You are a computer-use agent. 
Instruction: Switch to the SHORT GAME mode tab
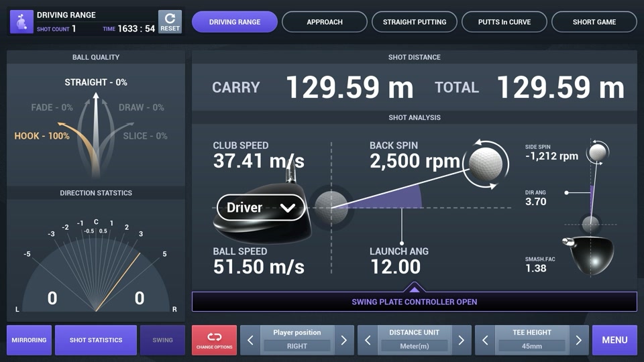pyautogui.click(x=594, y=21)
